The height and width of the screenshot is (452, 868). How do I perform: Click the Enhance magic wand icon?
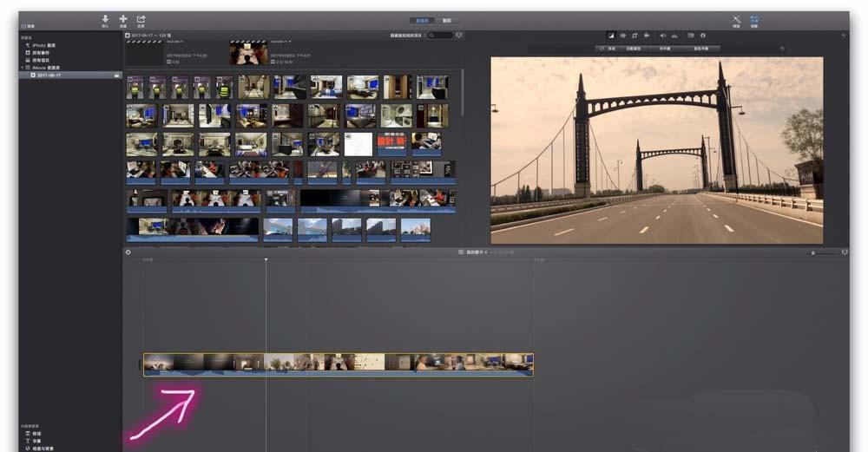coord(736,18)
